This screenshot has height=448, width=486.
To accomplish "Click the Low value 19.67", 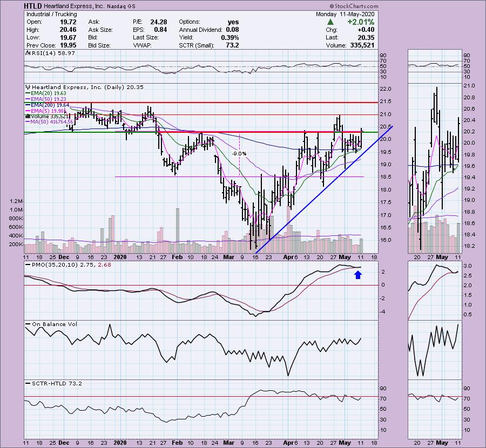I will (68, 37).
